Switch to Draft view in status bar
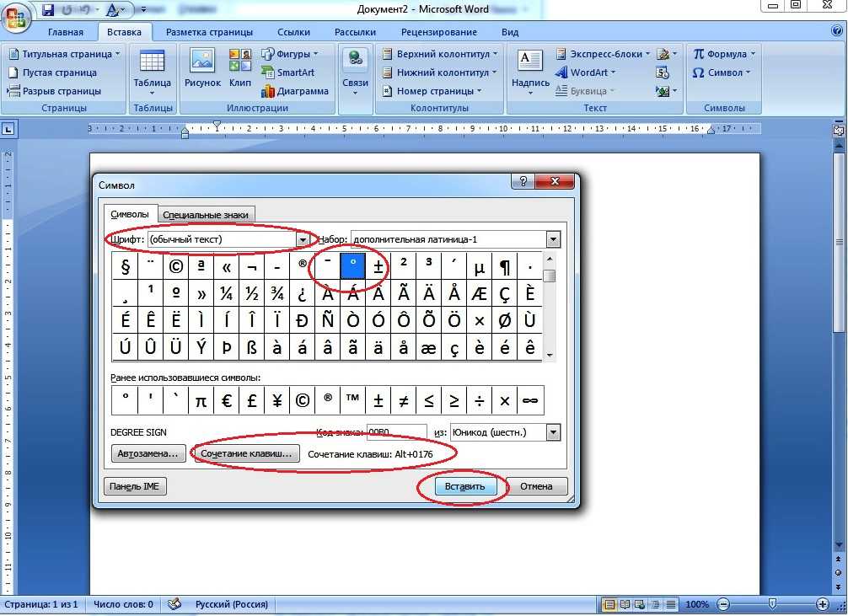The height and width of the screenshot is (616, 848). point(671,604)
